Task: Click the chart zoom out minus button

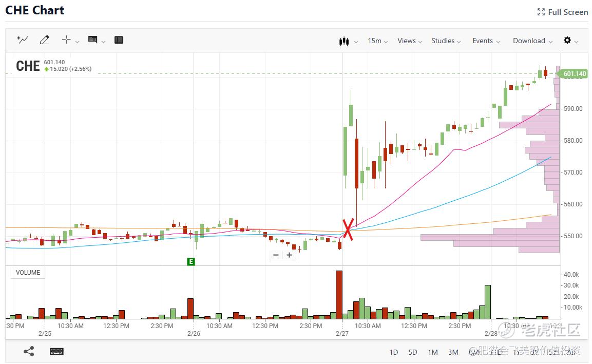Action: (276, 255)
